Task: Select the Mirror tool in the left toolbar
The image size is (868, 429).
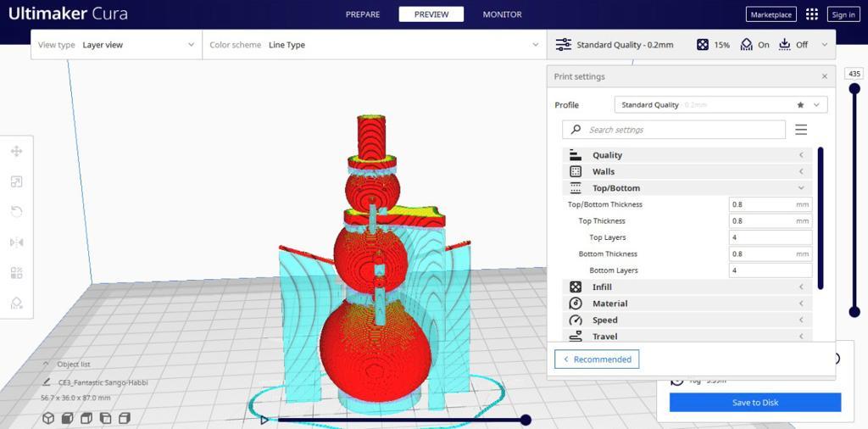Action: 17,242
